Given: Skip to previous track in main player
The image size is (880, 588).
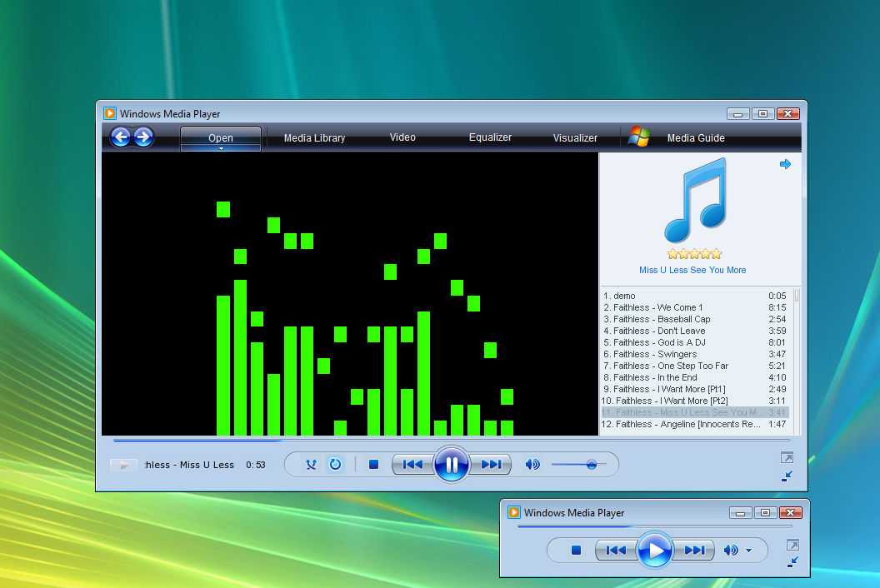Looking at the screenshot, I should (x=412, y=465).
